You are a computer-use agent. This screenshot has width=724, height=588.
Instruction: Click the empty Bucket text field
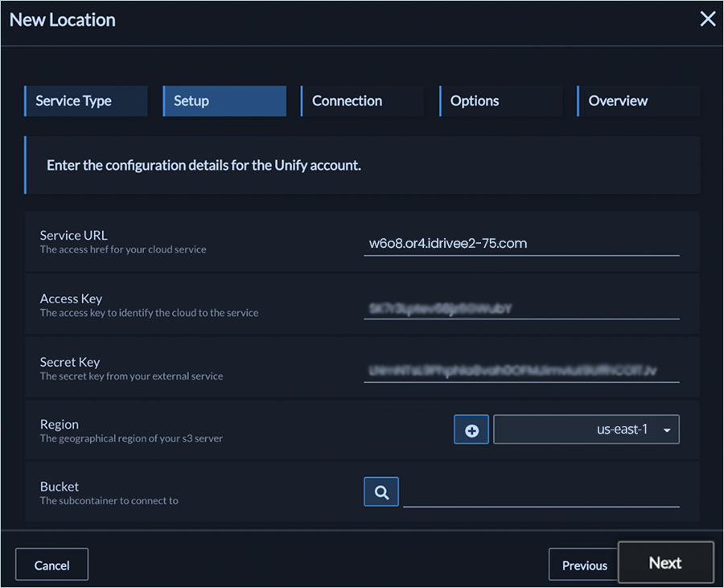[541, 494]
